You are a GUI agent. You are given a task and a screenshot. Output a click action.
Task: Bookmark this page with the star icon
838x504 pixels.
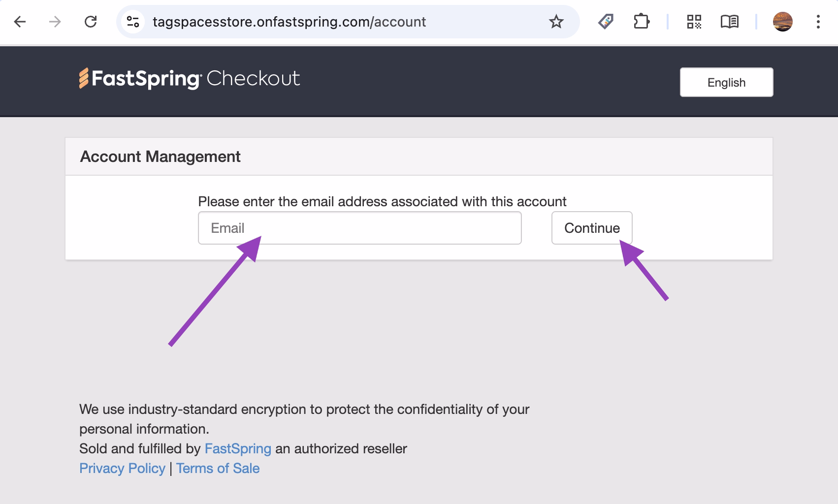tap(556, 22)
